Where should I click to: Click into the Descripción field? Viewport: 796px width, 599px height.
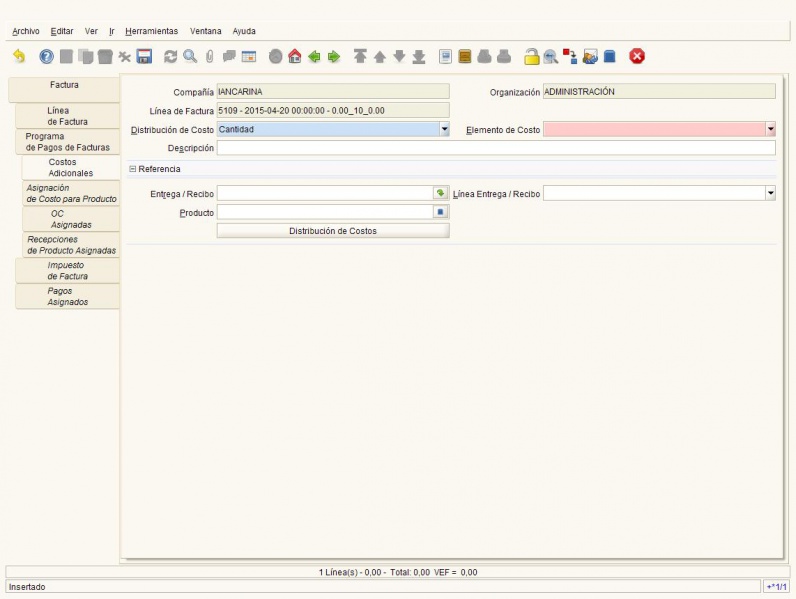496,148
